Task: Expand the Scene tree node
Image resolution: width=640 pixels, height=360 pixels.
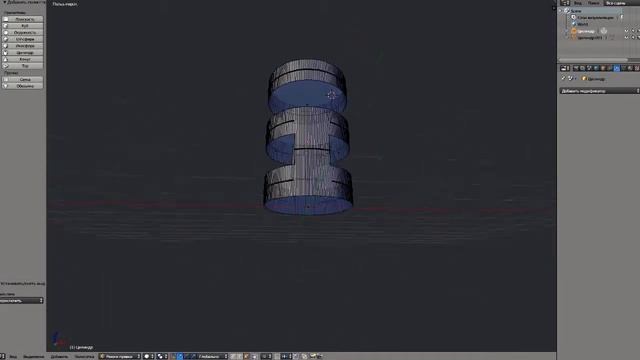Action: coord(560,11)
